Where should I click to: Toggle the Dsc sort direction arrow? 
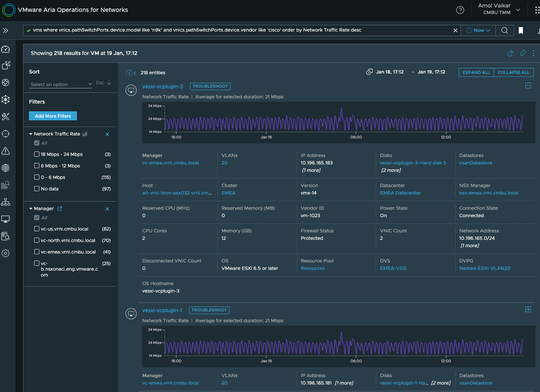point(109,82)
